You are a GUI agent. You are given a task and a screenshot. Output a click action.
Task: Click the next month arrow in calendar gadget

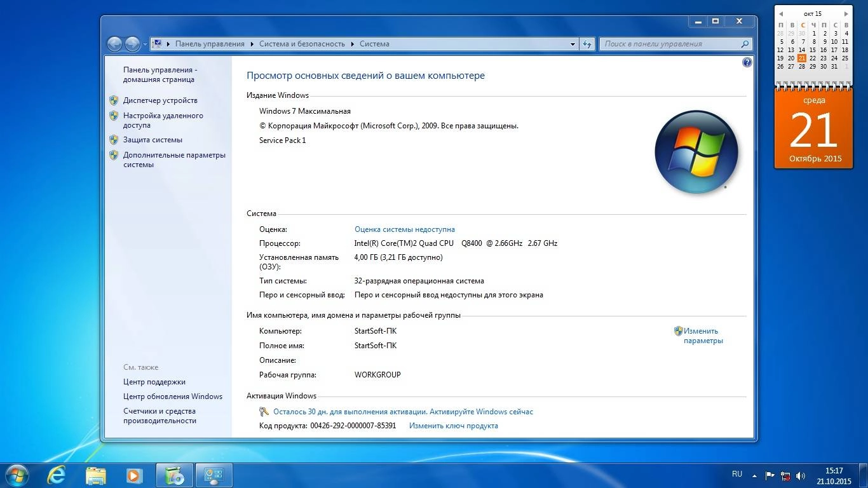[x=846, y=13]
